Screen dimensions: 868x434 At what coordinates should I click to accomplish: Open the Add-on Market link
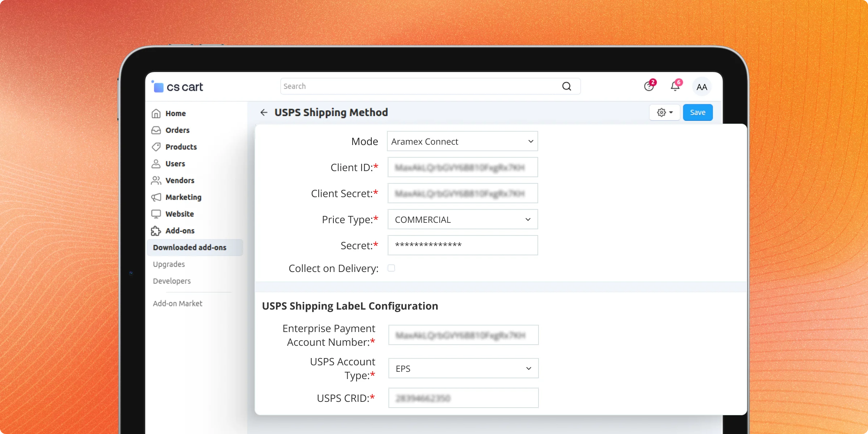(178, 303)
